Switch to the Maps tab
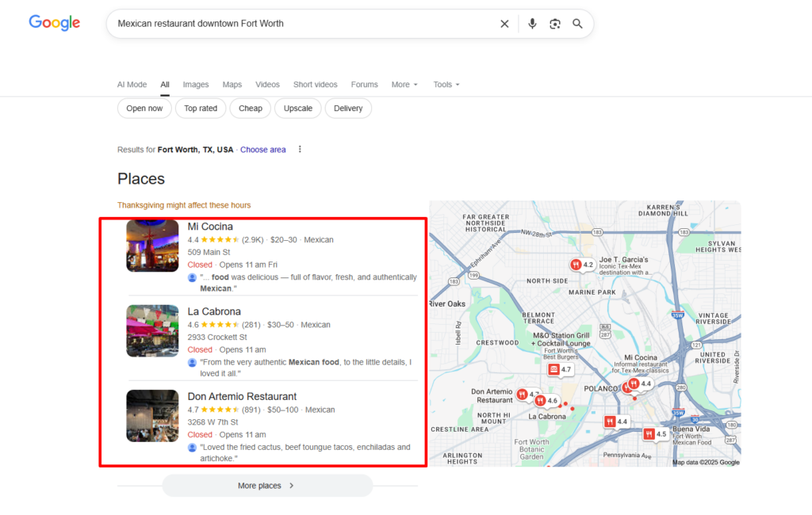 coord(232,85)
